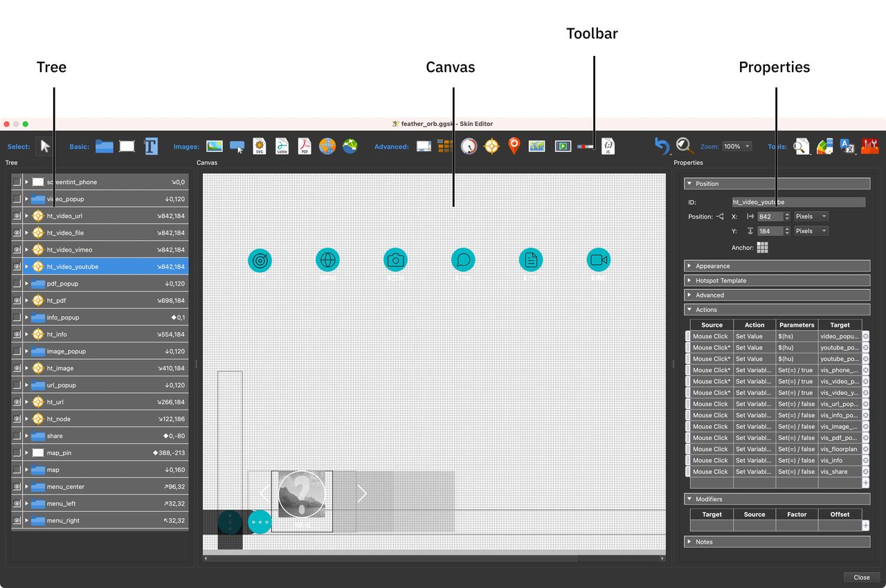Select the video element tool
Image resolution: width=886 pixels, height=588 pixels.
coord(562,146)
